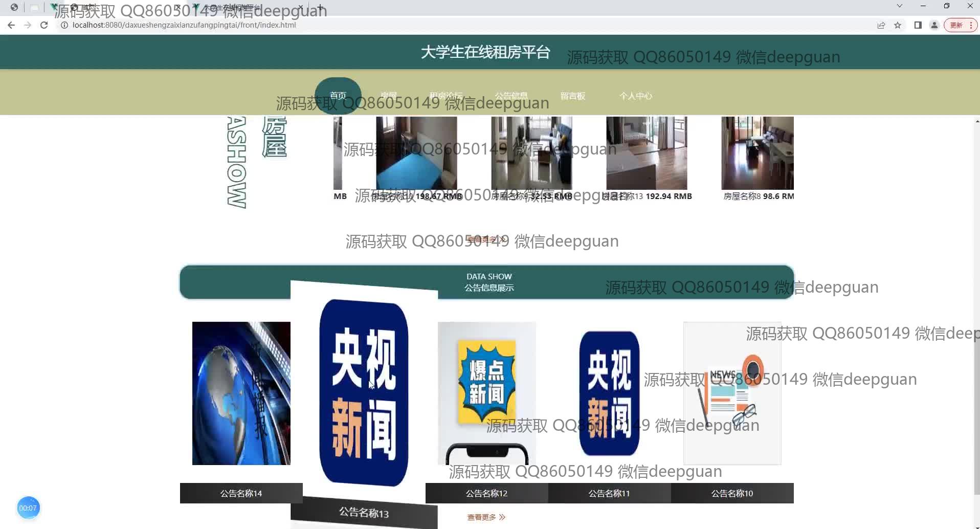Open the 央视新闻 image for 公告名称11
Viewport: 980px width, 529px height.
point(609,393)
